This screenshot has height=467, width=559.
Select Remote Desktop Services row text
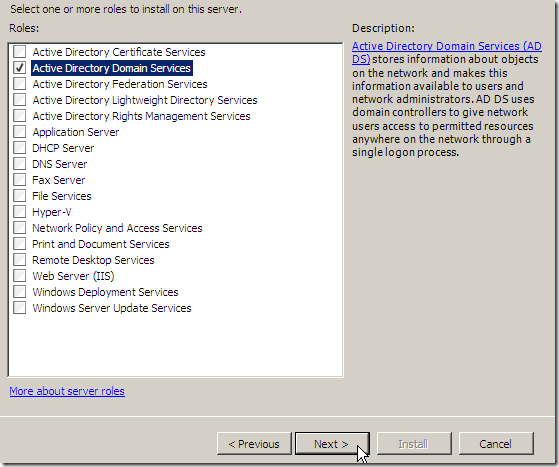click(93, 260)
